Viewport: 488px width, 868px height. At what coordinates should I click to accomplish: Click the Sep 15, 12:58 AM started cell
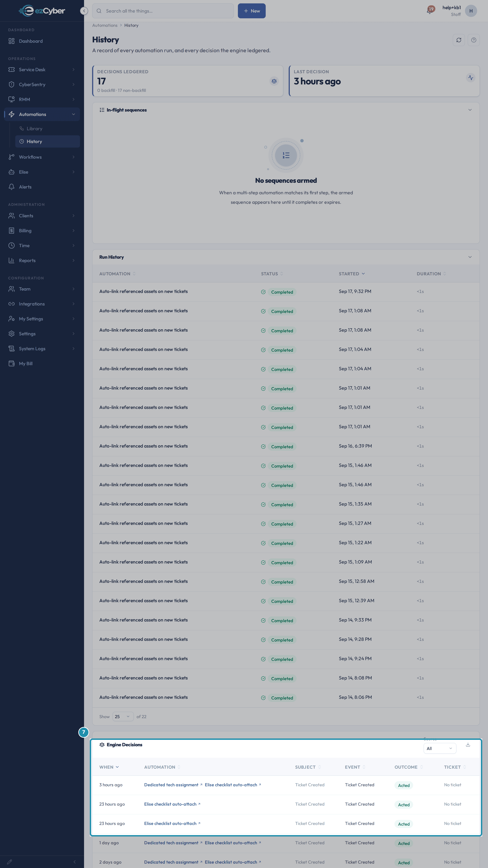click(356, 581)
